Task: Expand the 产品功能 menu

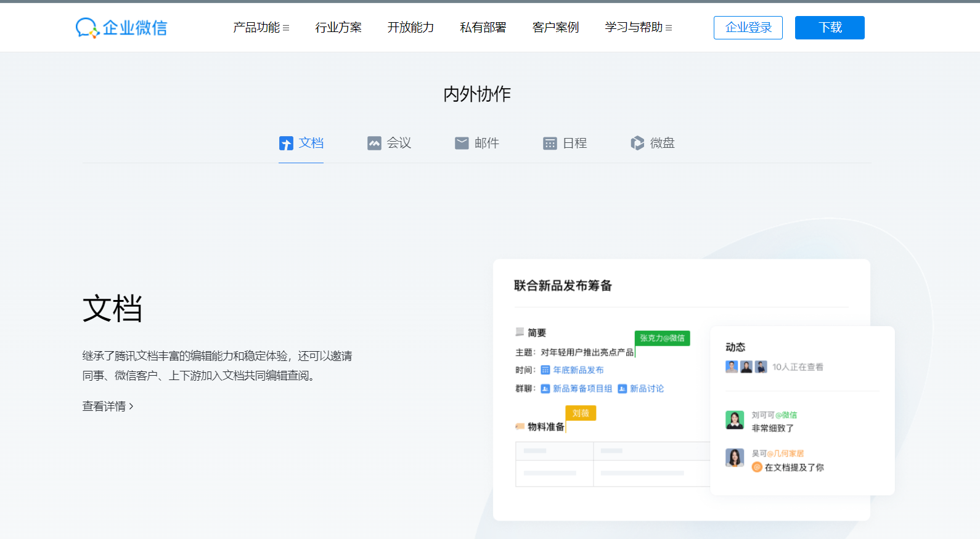Action: (261, 28)
